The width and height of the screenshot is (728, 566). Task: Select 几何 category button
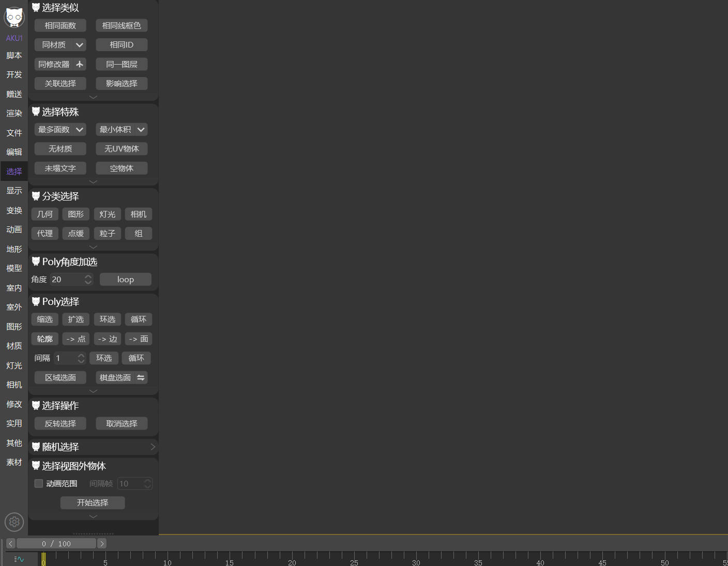pyautogui.click(x=45, y=214)
